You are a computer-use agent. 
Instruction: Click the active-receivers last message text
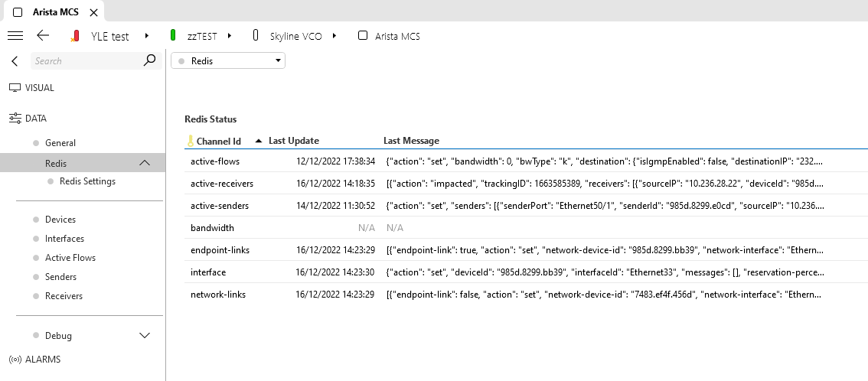pyautogui.click(x=605, y=184)
